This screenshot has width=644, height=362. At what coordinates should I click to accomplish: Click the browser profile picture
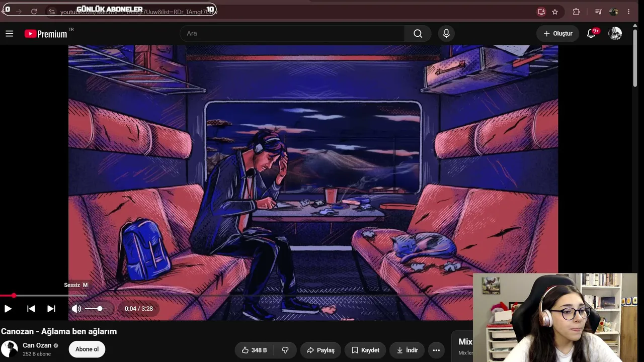coord(613,12)
